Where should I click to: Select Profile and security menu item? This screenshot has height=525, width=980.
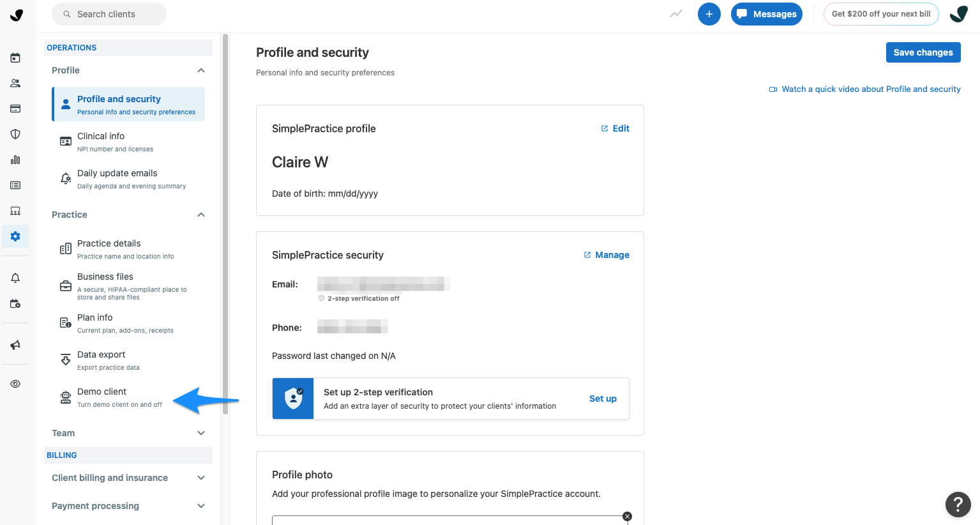[x=128, y=104]
